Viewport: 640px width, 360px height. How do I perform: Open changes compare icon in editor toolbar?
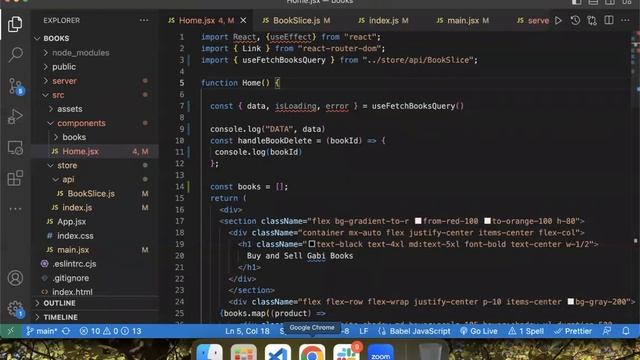click(592, 20)
